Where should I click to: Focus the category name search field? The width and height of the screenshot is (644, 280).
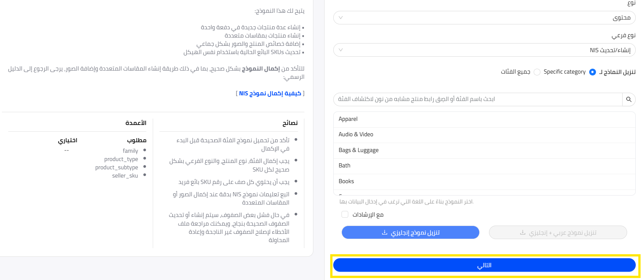(x=477, y=99)
